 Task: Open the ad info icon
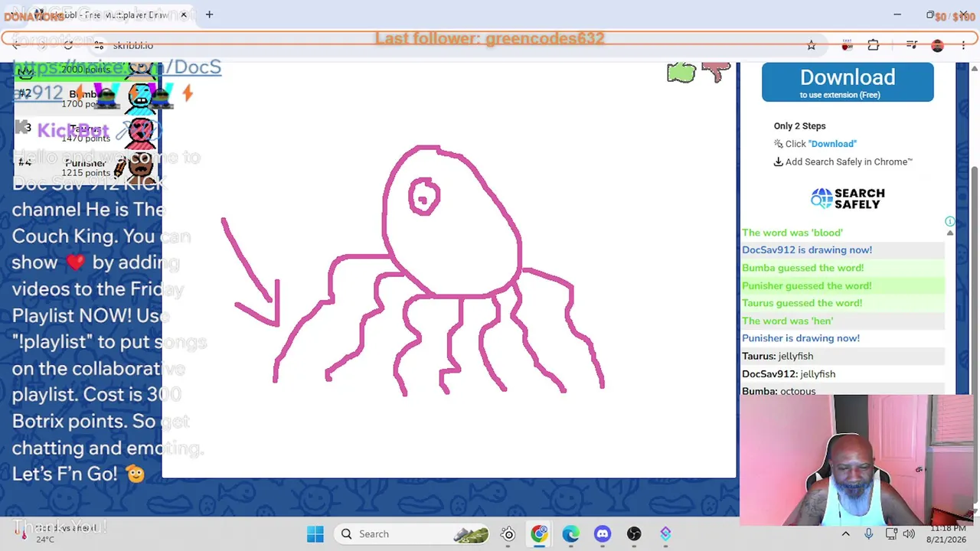tap(950, 221)
